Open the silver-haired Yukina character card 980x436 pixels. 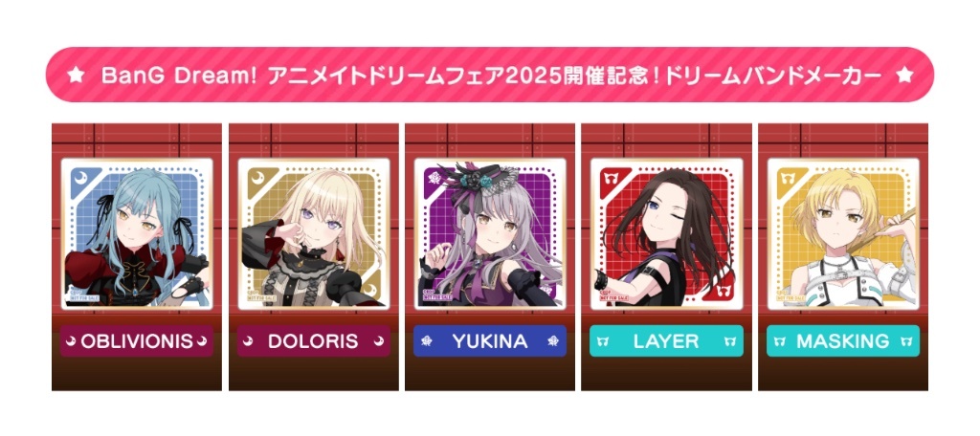click(x=490, y=233)
